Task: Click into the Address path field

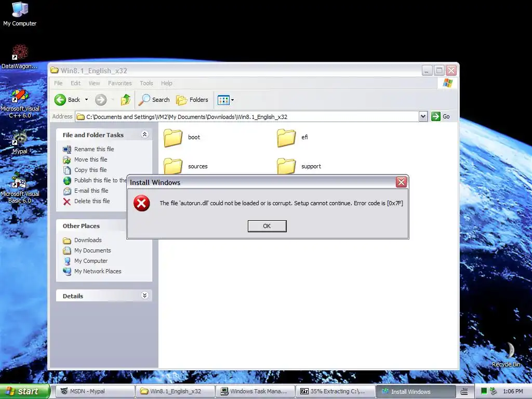Action: point(247,117)
